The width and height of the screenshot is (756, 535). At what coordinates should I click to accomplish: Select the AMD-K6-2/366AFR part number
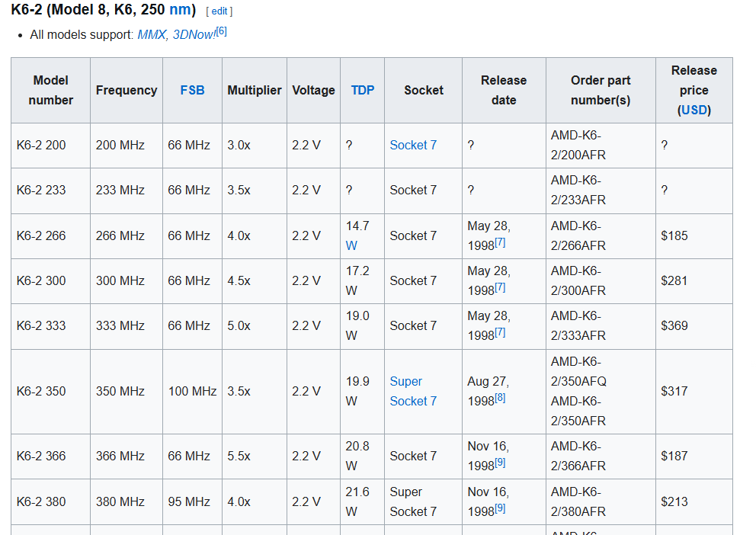tap(578, 456)
